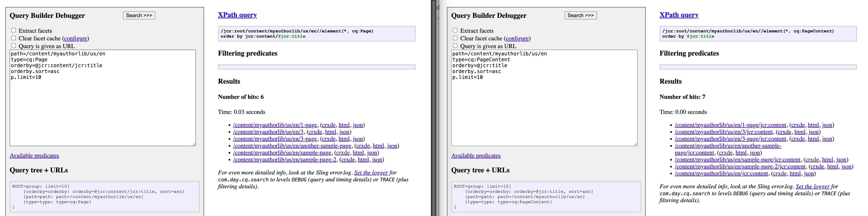This screenshot has height=216, width=868.
Task: Enable Extract facets in right debugger
Action: (x=455, y=30)
